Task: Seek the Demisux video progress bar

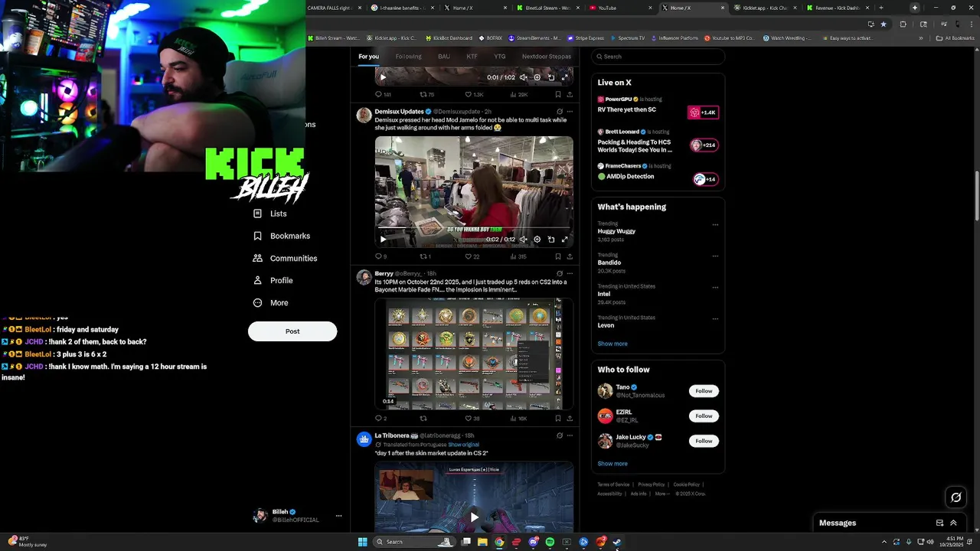Action: click(x=474, y=228)
